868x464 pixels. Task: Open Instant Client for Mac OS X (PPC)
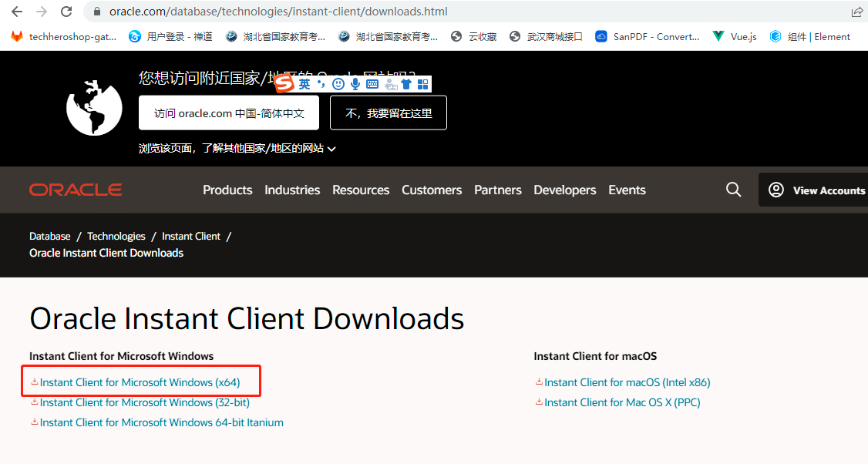click(x=621, y=402)
